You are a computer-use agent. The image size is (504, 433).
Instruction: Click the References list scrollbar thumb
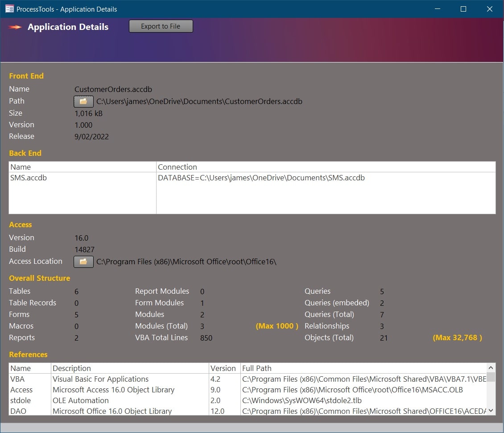click(x=491, y=377)
